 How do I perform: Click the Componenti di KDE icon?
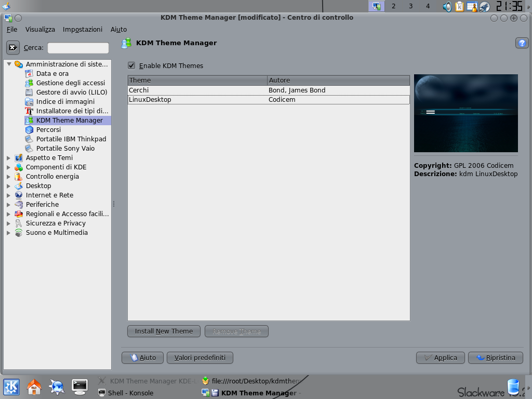(19, 167)
